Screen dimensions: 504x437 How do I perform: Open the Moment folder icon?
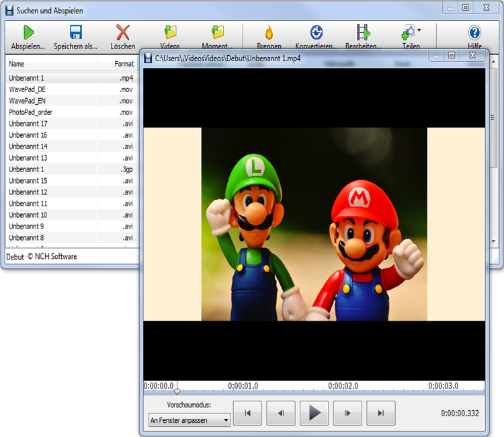click(x=218, y=32)
